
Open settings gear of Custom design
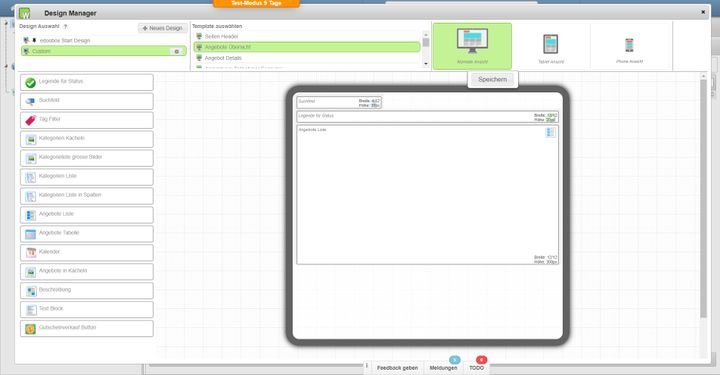click(177, 51)
